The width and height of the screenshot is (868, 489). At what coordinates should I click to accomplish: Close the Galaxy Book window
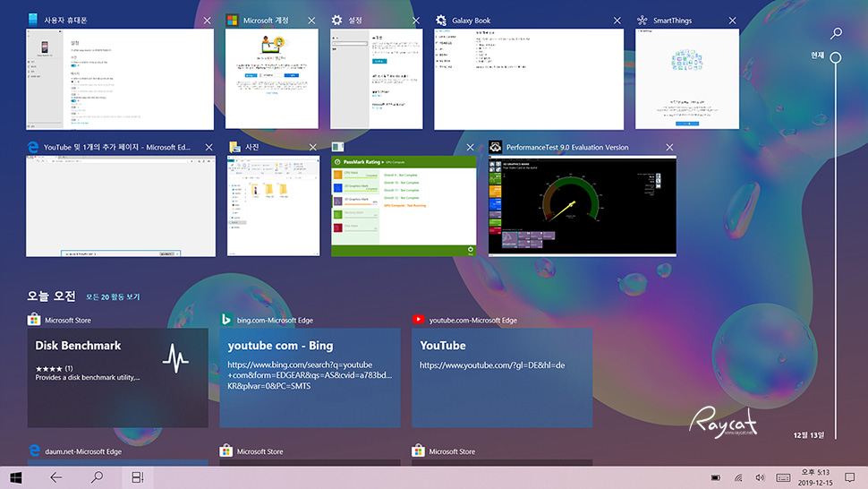pos(617,21)
